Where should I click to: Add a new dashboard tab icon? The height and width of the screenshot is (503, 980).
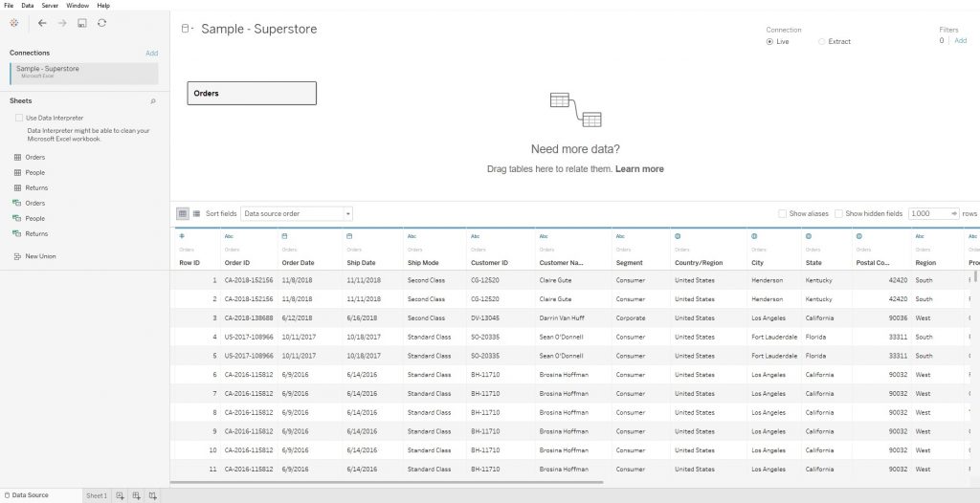tap(136, 495)
